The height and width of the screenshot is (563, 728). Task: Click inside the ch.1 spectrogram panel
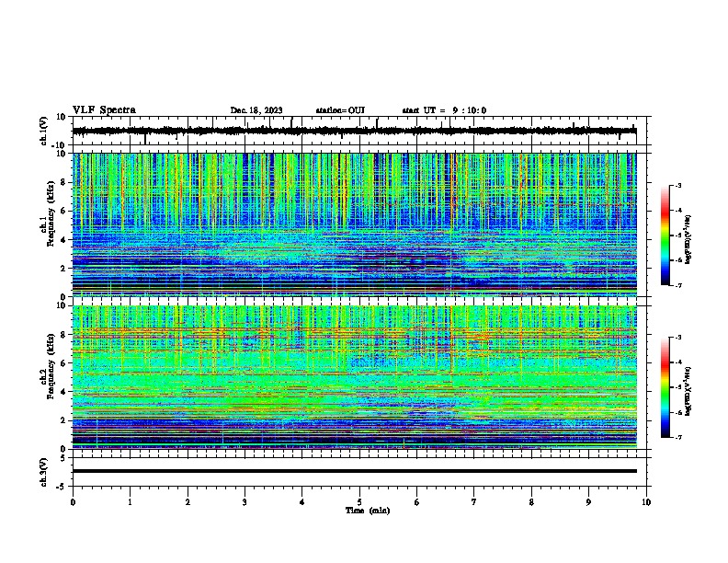point(354,224)
